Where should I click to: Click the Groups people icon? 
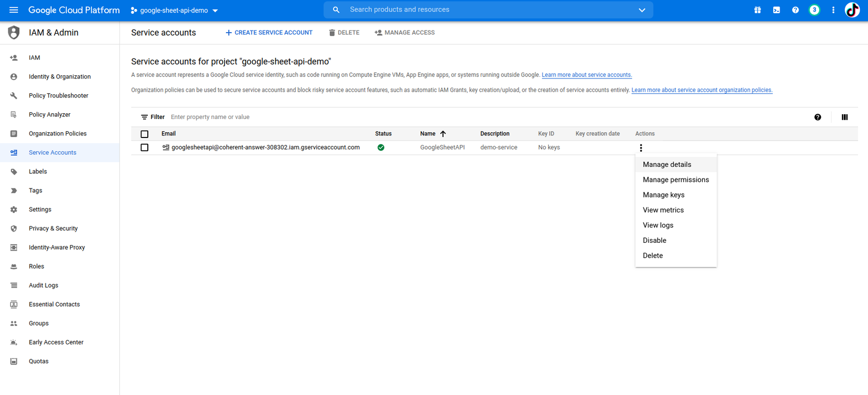pos(14,323)
